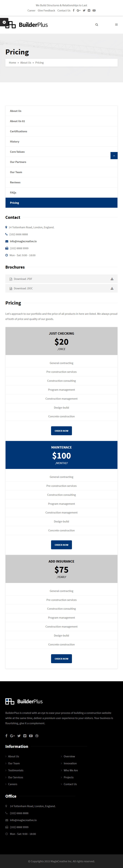The image size is (123, 868).
Task: Click download icon for .DOC brochure
Action: (x=112, y=288)
